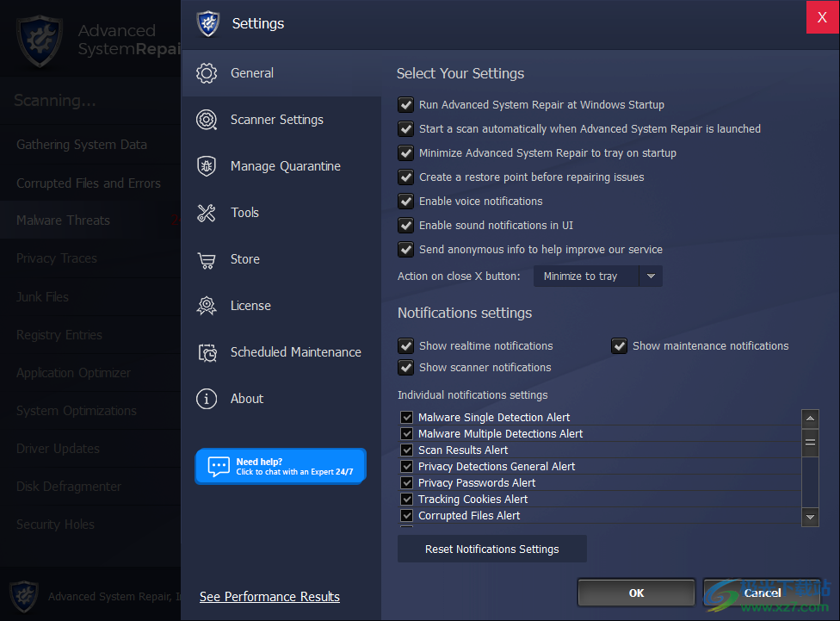
Task: Click the Cancel button
Action: coord(762,593)
